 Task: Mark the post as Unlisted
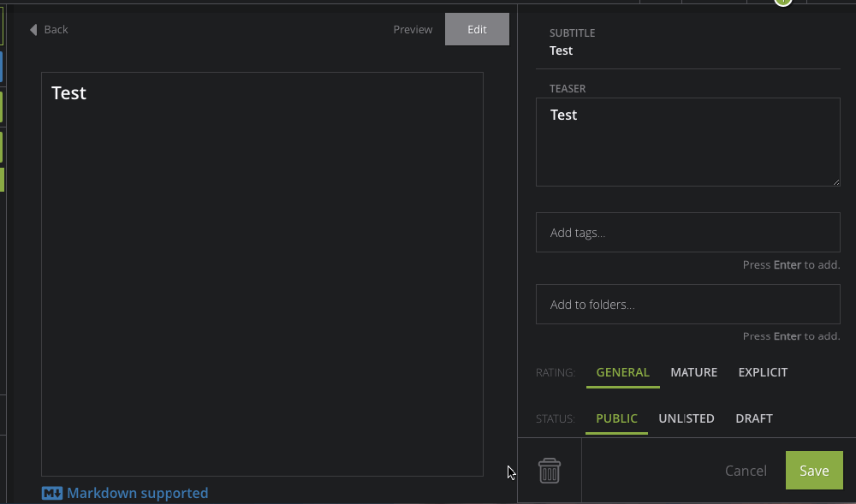(686, 418)
